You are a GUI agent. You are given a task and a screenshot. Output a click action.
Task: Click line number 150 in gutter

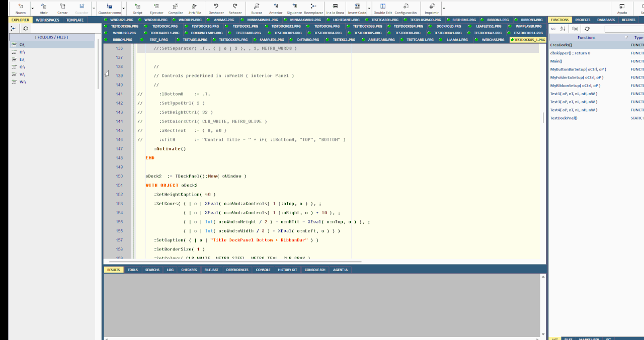tap(119, 176)
